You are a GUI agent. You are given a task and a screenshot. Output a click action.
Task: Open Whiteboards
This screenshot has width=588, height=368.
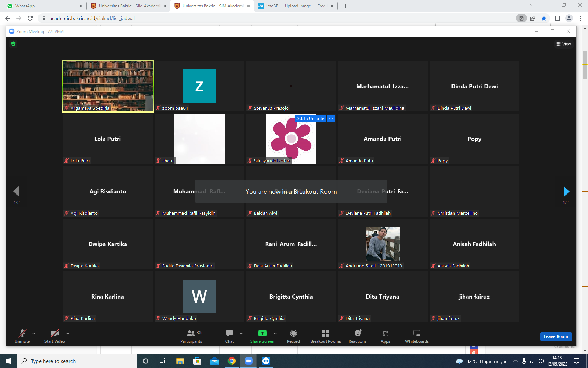point(416,336)
